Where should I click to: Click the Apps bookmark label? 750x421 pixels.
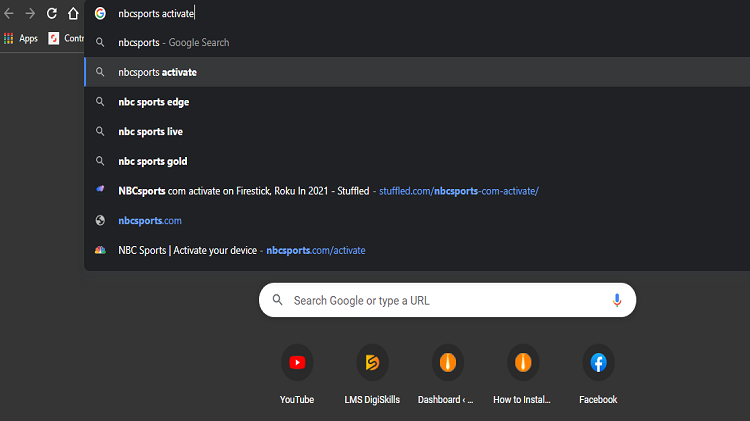click(x=28, y=39)
